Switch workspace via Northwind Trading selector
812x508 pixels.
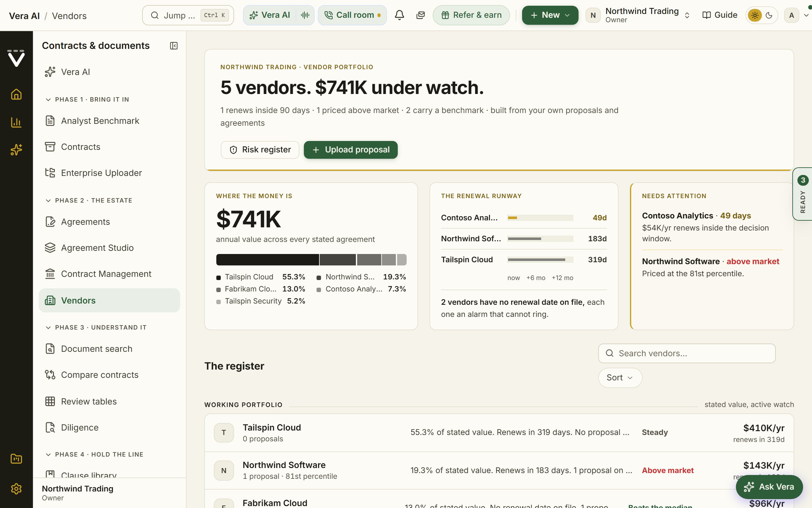638,15
